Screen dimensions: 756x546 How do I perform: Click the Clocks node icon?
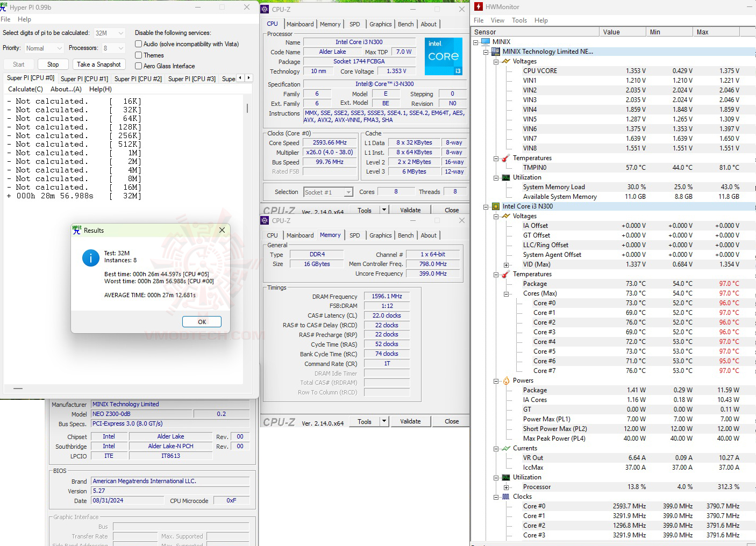coord(505,497)
